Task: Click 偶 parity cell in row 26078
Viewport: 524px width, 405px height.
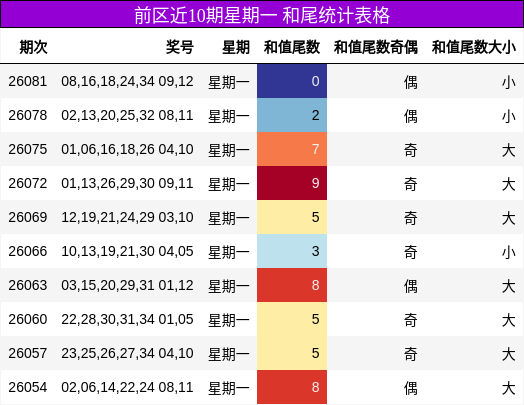Action: [x=411, y=116]
